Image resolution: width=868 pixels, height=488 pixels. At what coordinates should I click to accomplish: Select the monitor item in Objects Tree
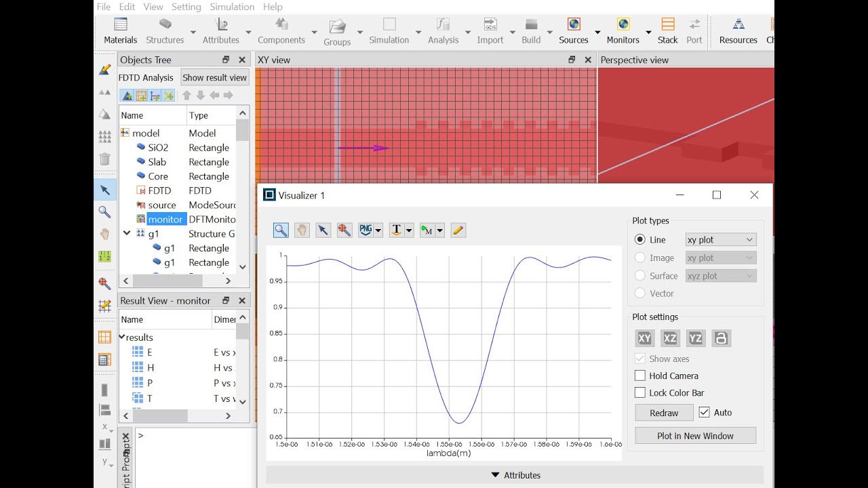tap(165, 219)
